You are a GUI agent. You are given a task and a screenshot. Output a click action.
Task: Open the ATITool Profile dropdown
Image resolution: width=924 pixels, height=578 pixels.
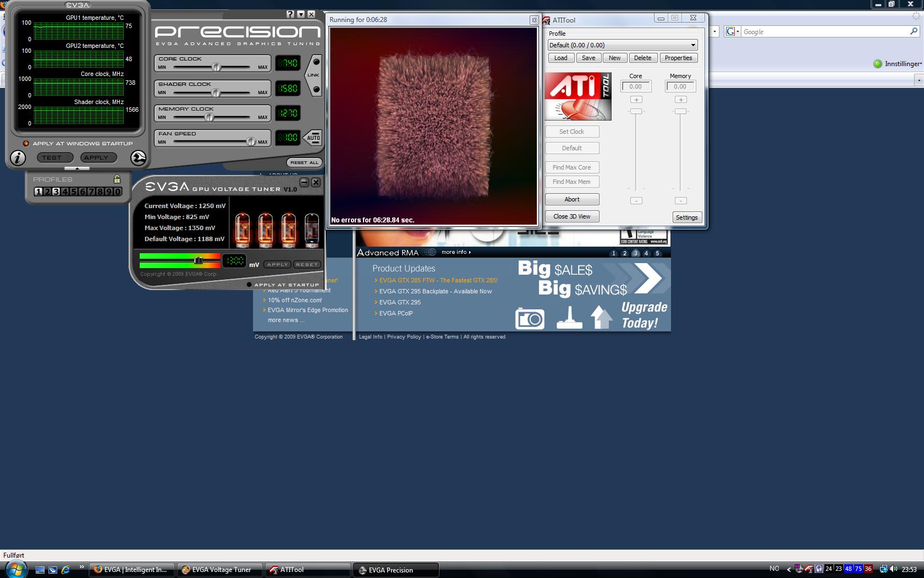[x=693, y=45]
